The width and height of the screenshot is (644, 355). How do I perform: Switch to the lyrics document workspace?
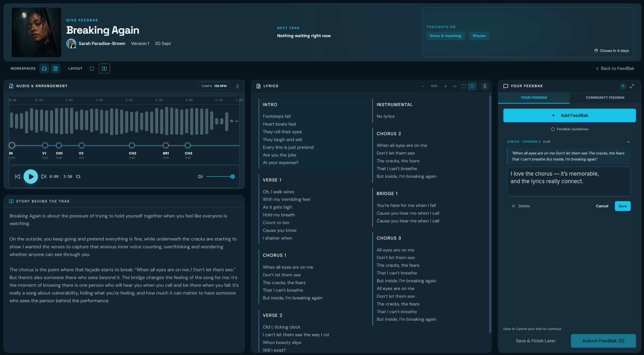coord(56,69)
